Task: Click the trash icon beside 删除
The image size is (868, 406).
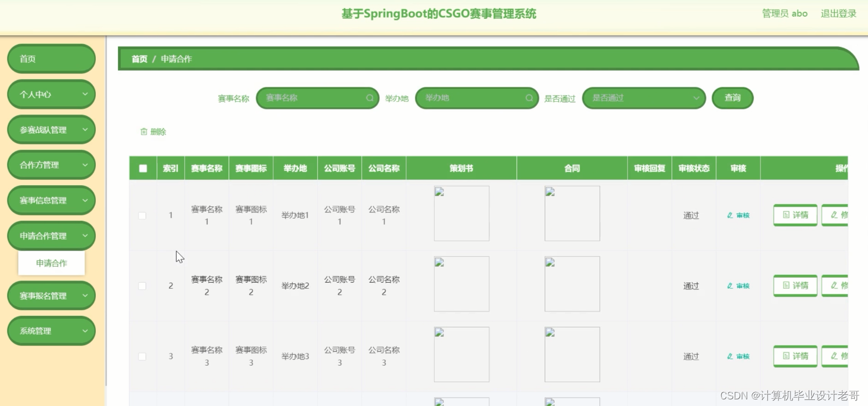Action: tap(144, 132)
